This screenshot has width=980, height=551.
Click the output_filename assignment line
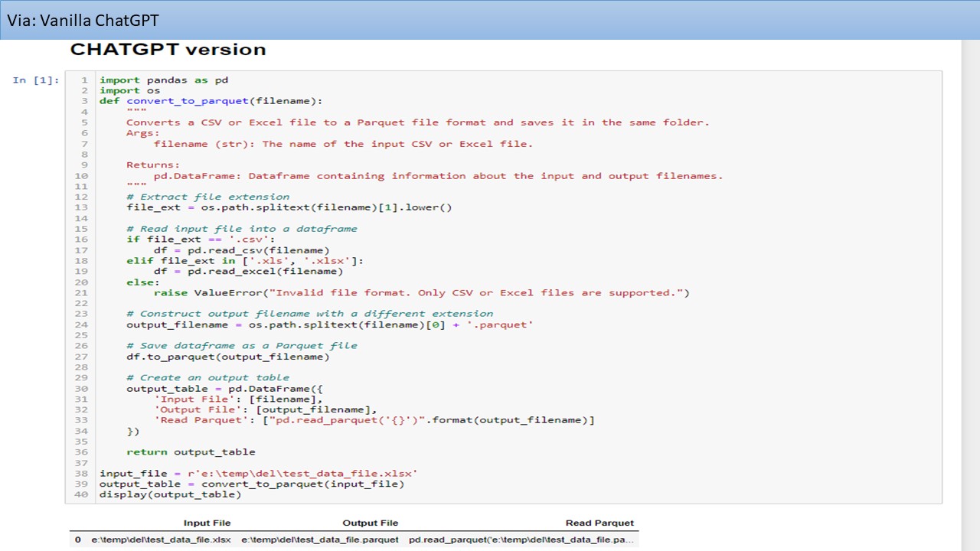[330, 324]
